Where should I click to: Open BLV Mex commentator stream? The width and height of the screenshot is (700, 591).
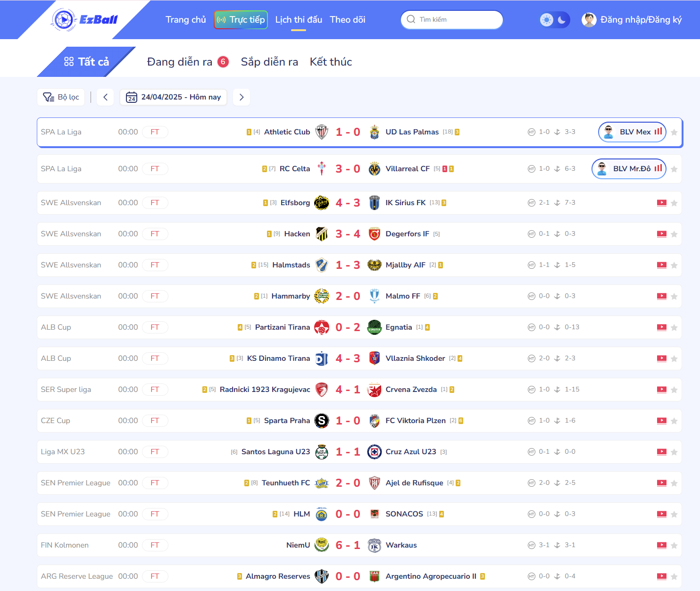(x=632, y=132)
